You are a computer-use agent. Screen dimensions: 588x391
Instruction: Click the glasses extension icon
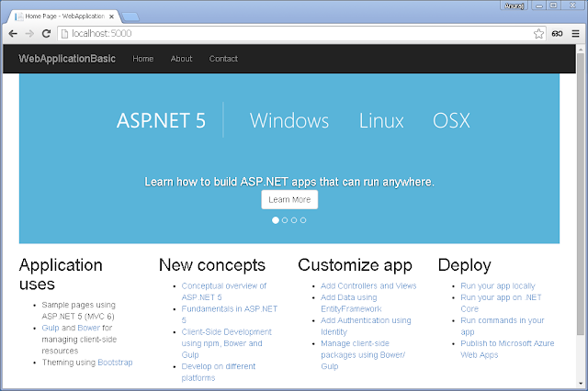pos(557,34)
